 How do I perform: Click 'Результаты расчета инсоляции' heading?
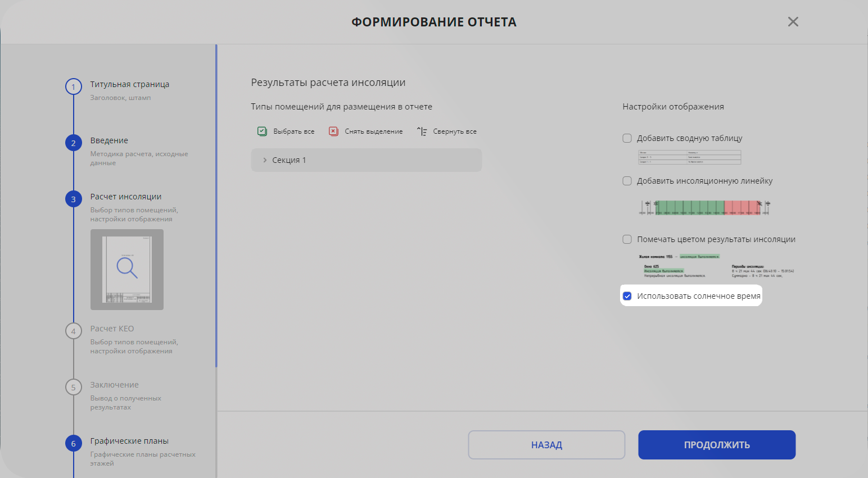click(x=328, y=83)
